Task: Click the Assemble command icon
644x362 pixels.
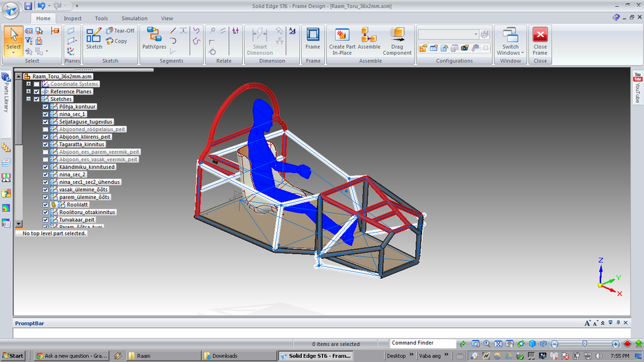Action: (369, 39)
